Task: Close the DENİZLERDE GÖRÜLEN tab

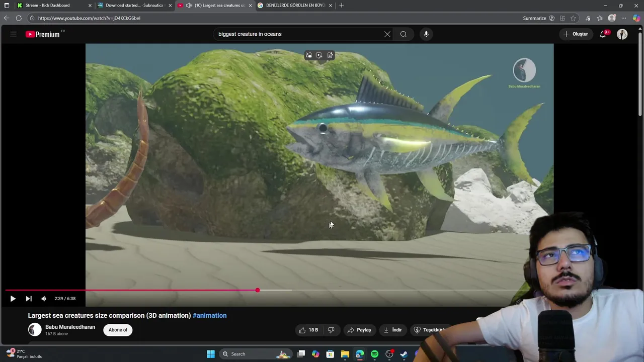Action: 330,5
